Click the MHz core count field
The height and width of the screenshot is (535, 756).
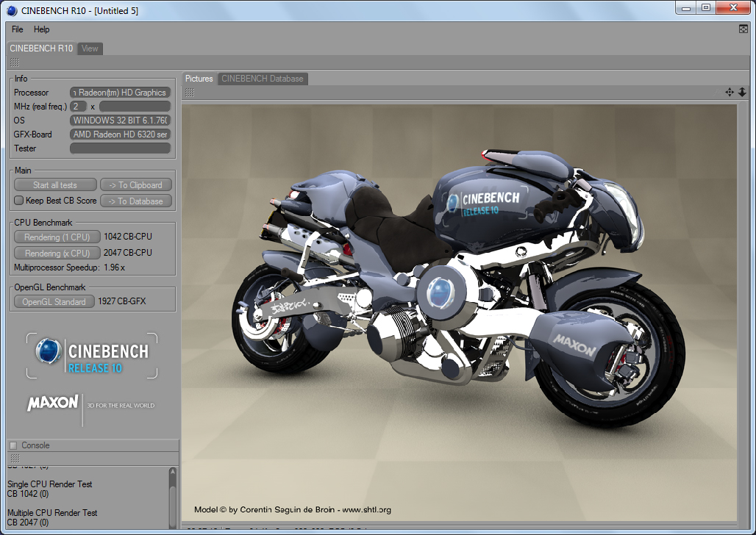point(78,107)
